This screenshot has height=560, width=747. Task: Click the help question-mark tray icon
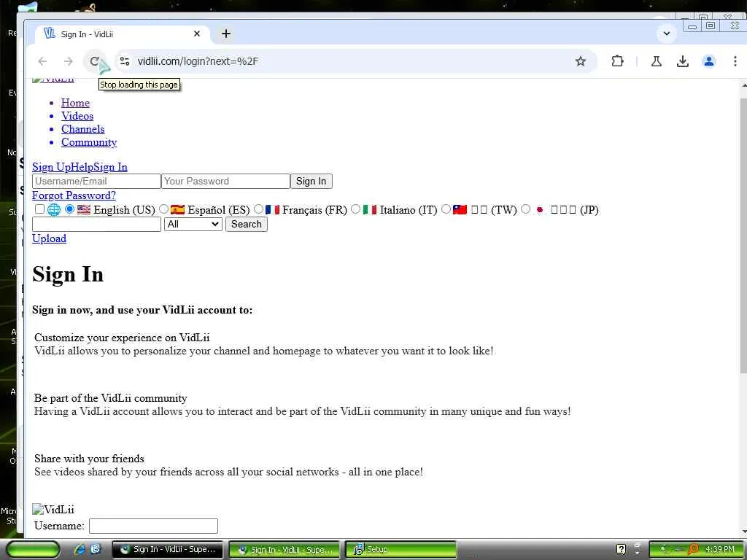[x=621, y=549]
